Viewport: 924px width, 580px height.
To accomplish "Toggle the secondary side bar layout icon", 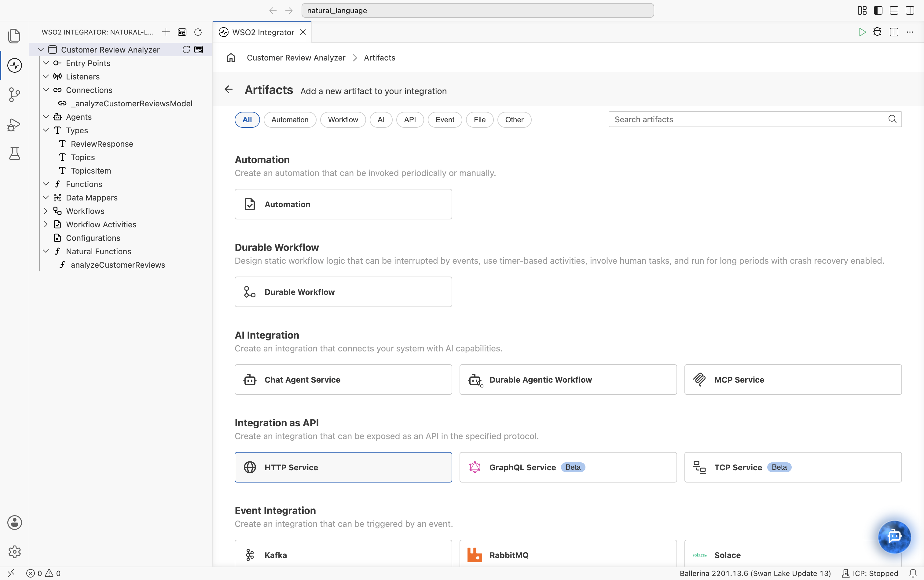I will (x=910, y=10).
